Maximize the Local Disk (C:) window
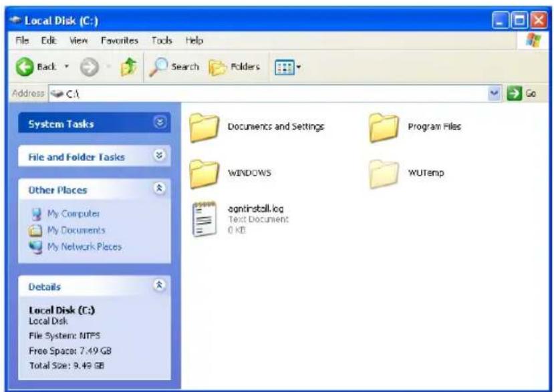This screenshot has width=554, height=392. tap(520, 20)
